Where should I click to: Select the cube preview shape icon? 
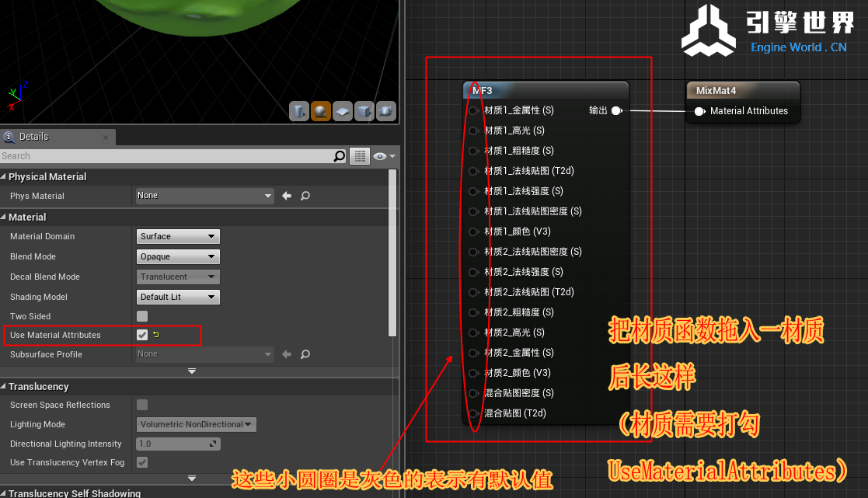pyautogui.click(x=364, y=111)
